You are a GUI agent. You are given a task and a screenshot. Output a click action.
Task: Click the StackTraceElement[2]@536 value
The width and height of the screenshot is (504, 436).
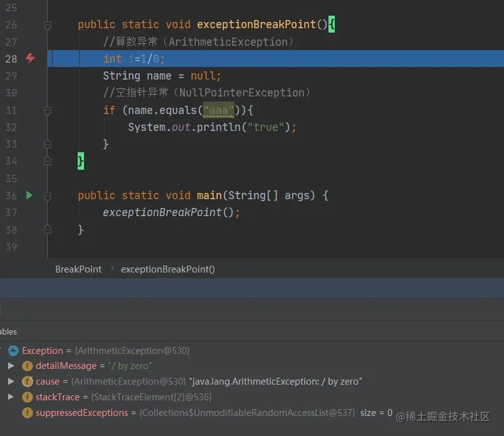click(152, 397)
